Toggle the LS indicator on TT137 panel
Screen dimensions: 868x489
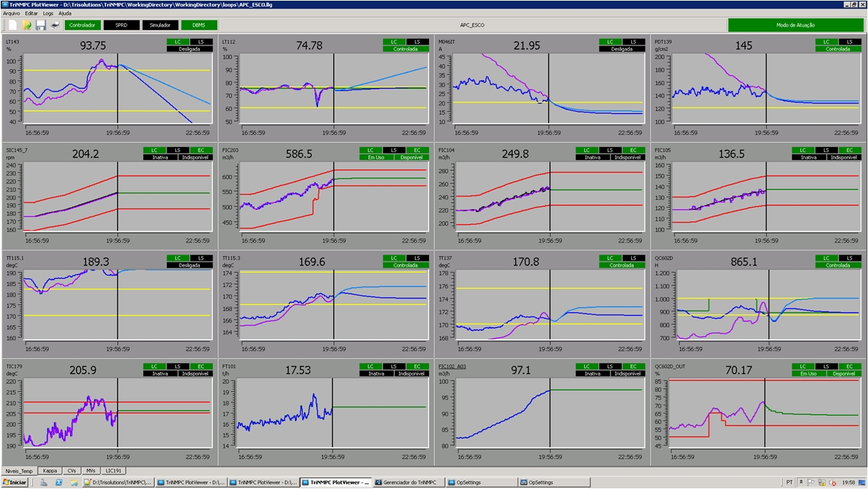pos(633,258)
